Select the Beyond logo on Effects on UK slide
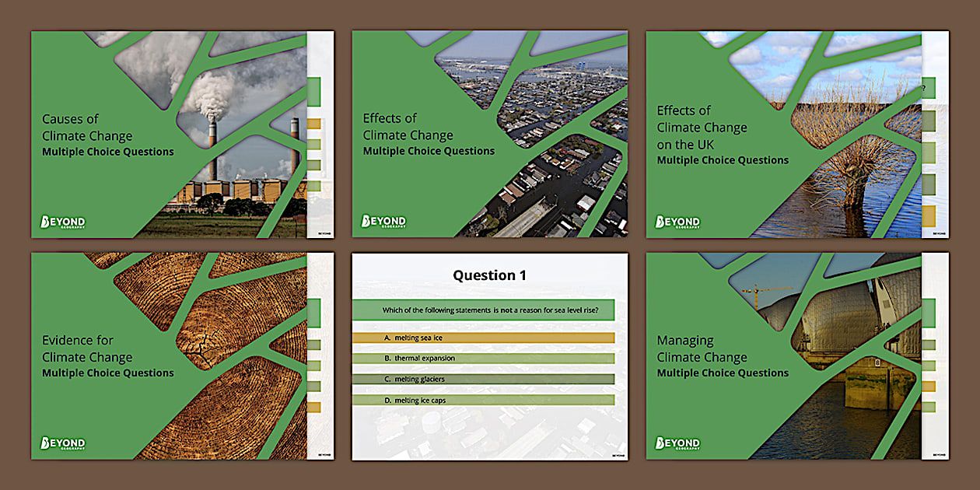The image size is (980, 490). point(675,221)
